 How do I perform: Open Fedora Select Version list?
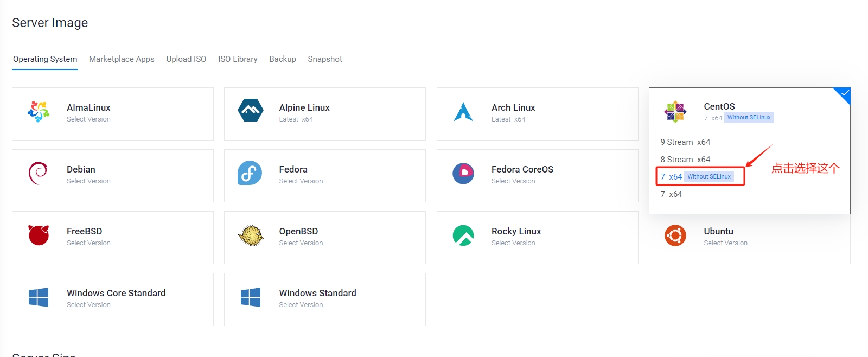pos(301,181)
